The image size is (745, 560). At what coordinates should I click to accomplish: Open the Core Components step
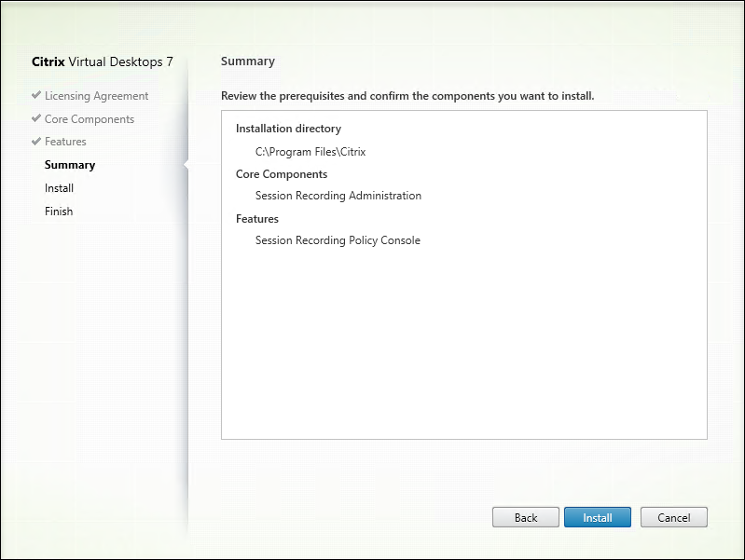90,119
